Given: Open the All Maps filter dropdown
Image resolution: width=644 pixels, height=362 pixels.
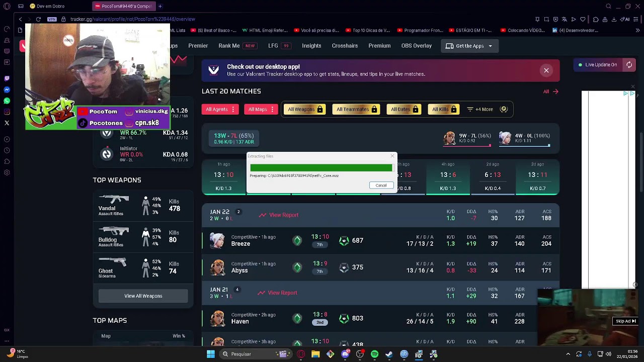Looking at the screenshot, I should (x=261, y=109).
